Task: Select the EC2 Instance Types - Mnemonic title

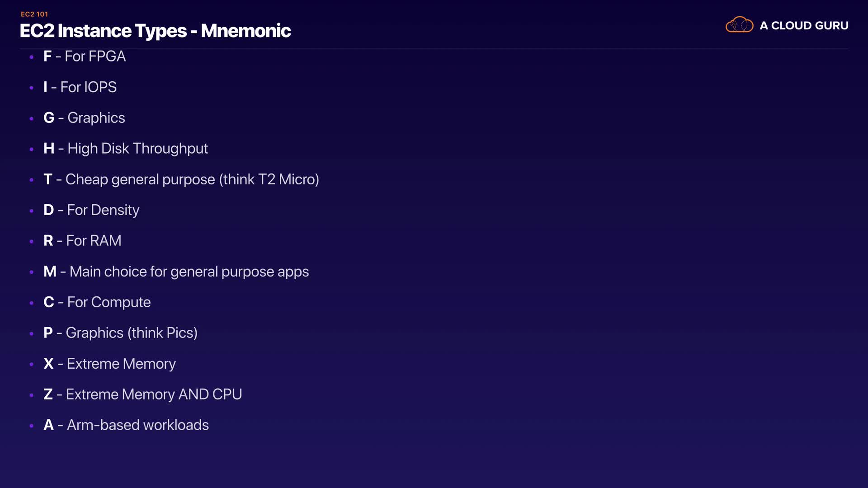Action: (x=155, y=31)
